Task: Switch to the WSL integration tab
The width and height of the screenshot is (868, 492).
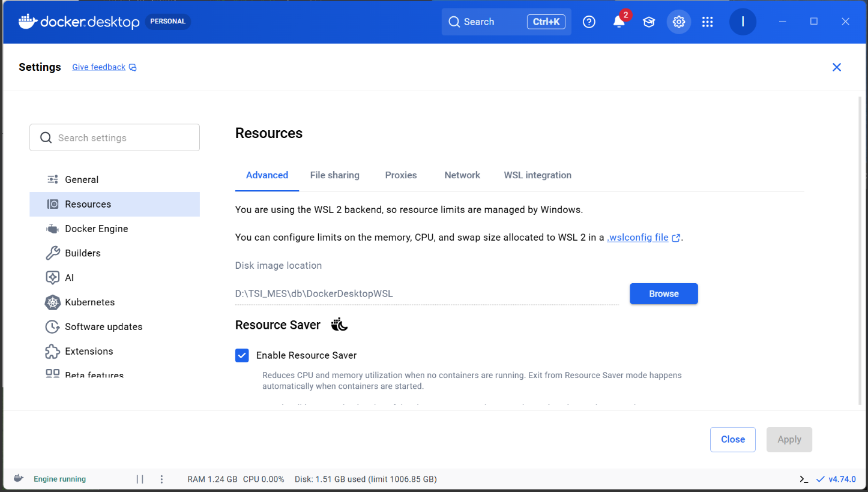Action: click(x=538, y=175)
